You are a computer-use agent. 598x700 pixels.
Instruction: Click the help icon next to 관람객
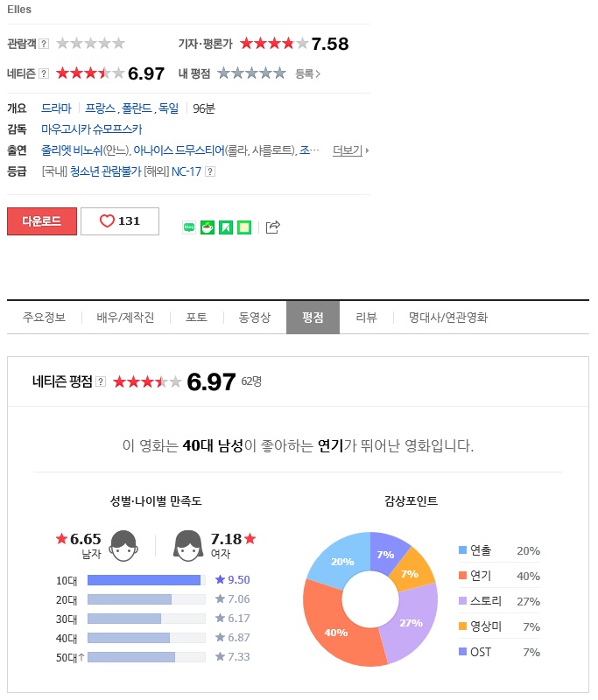44,44
